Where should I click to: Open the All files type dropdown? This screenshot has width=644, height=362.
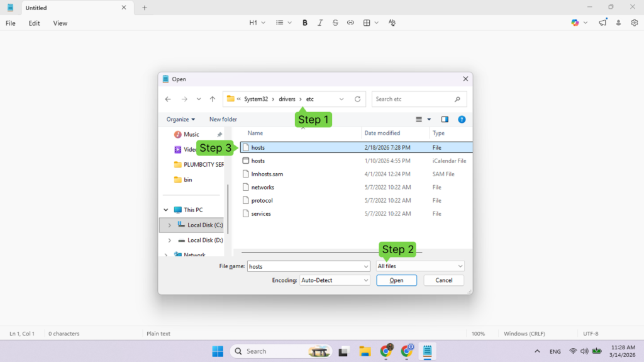pyautogui.click(x=420, y=266)
